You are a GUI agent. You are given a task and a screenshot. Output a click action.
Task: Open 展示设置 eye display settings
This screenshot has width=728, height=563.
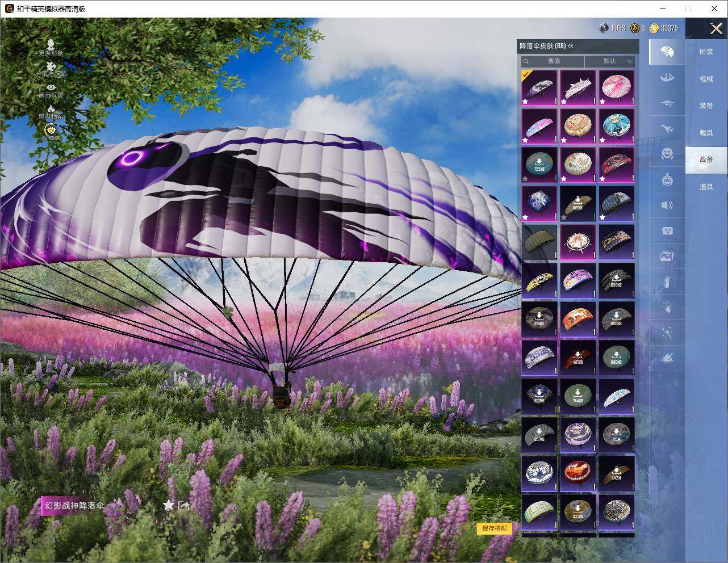point(51,90)
